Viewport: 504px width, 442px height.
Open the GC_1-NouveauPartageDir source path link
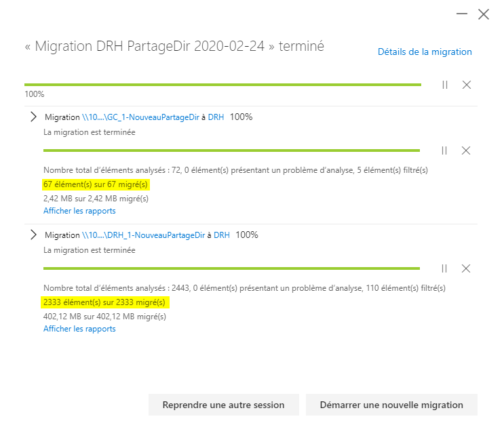[x=140, y=117]
